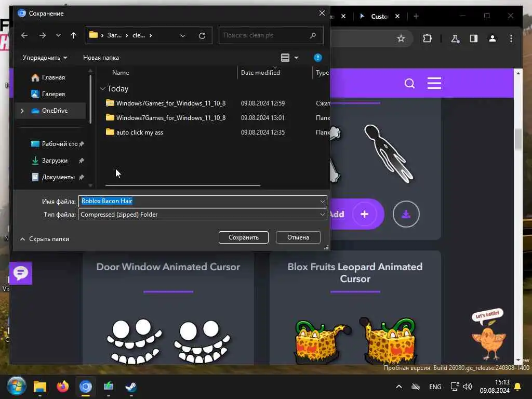This screenshot has height=399, width=532.
Task: Open Door Window Animated Cursor card title
Action: tap(168, 267)
